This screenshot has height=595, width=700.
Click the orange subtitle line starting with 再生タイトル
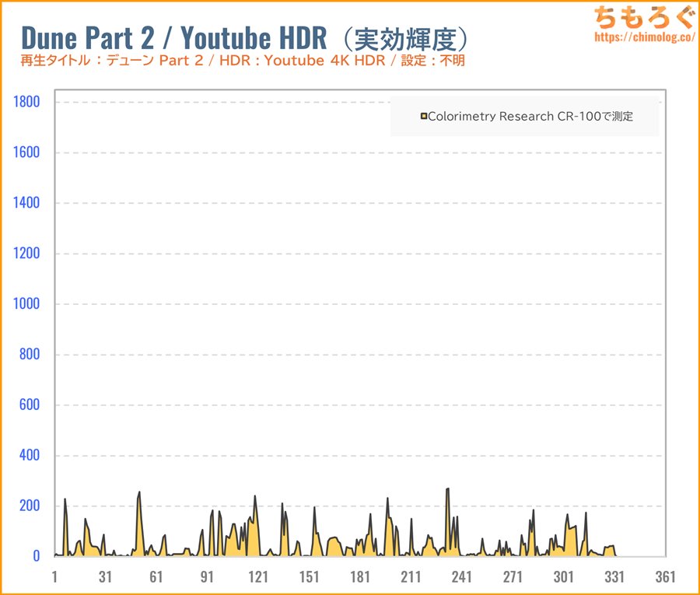[243, 60]
